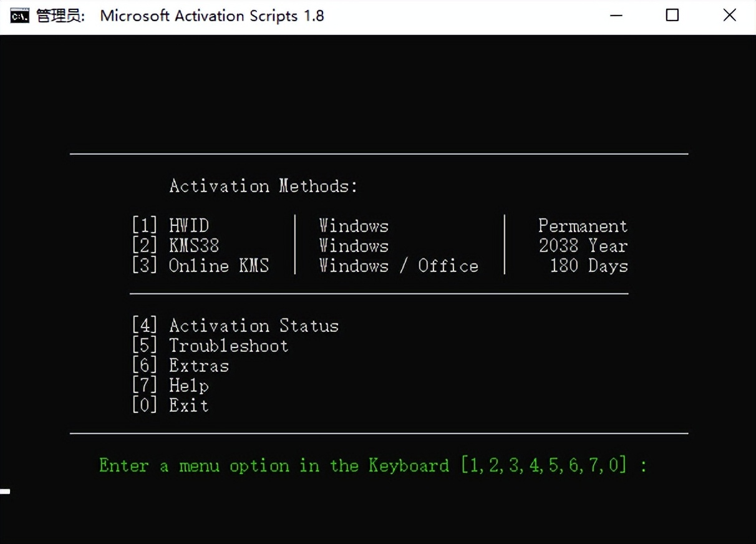The height and width of the screenshot is (544, 756).
Task: Open the Troubleshoot menu entry
Action: (228, 345)
